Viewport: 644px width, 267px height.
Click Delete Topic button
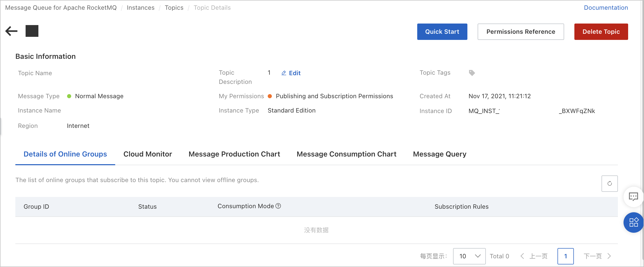[601, 32]
